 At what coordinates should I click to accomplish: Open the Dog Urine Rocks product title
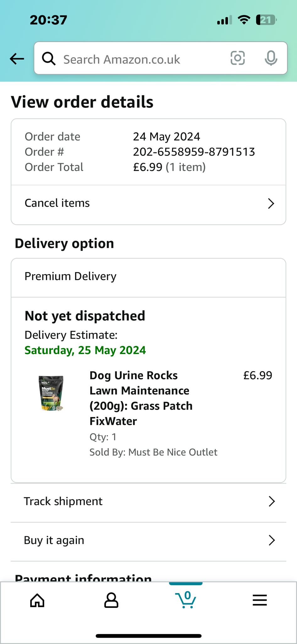(x=141, y=398)
